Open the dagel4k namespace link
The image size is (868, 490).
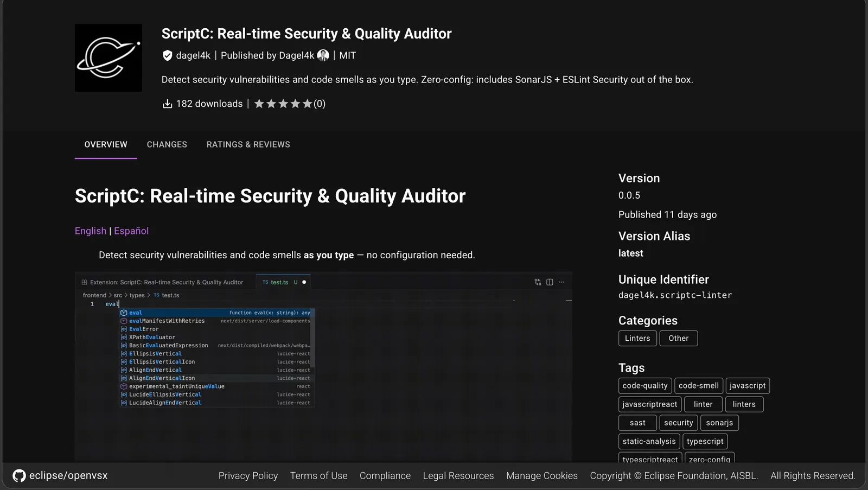193,55
